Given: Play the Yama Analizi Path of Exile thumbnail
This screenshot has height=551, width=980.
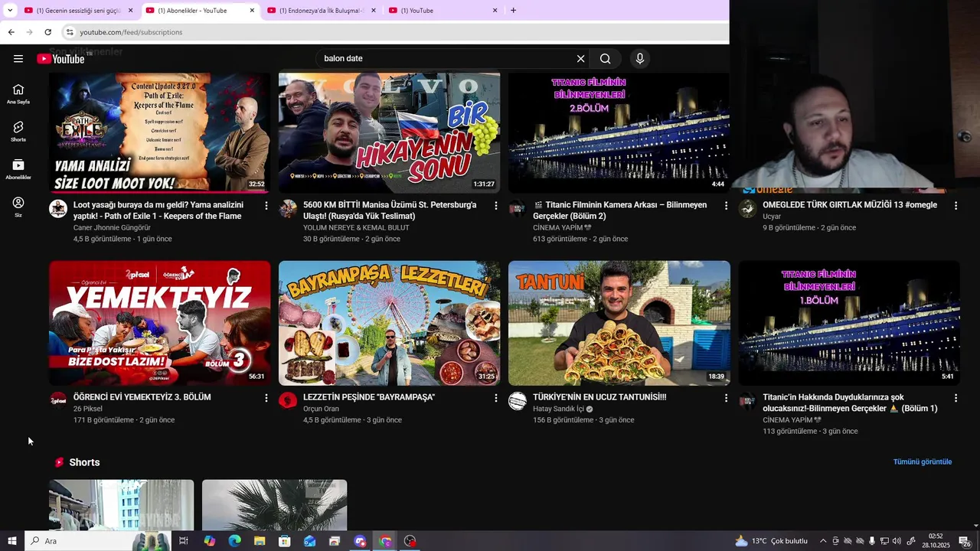Looking at the screenshot, I should point(160,132).
